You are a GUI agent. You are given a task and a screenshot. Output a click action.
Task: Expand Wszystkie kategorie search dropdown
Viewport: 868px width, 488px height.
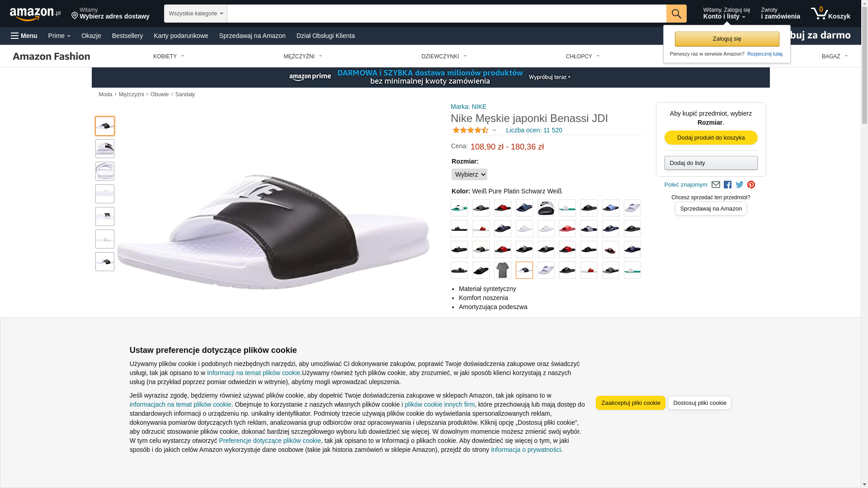[195, 14]
